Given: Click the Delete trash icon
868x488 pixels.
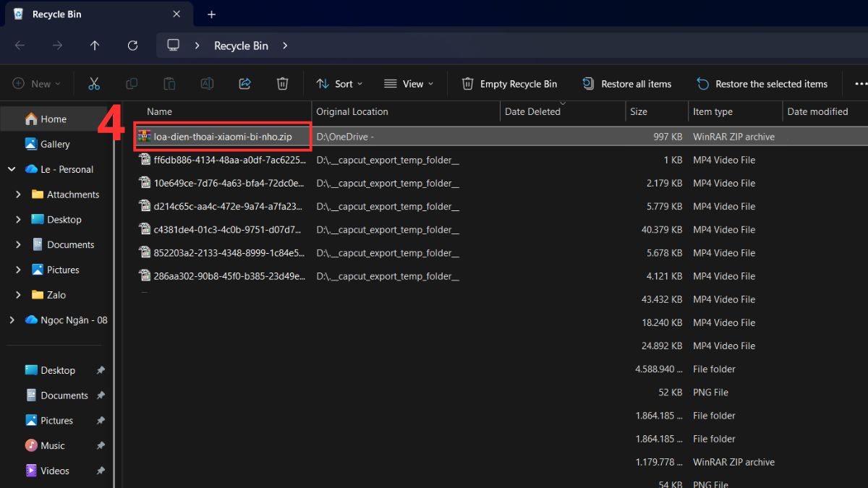Looking at the screenshot, I should pyautogui.click(x=282, y=83).
